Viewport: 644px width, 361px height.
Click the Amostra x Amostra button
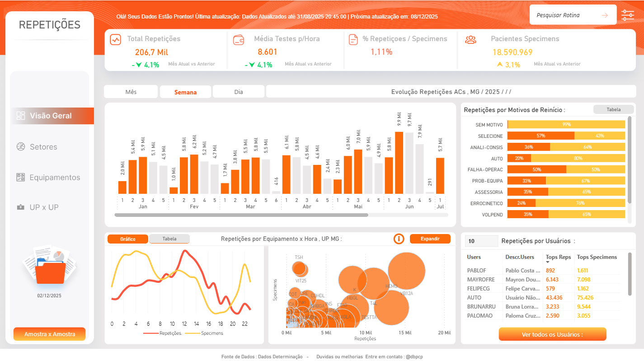[x=50, y=334]
